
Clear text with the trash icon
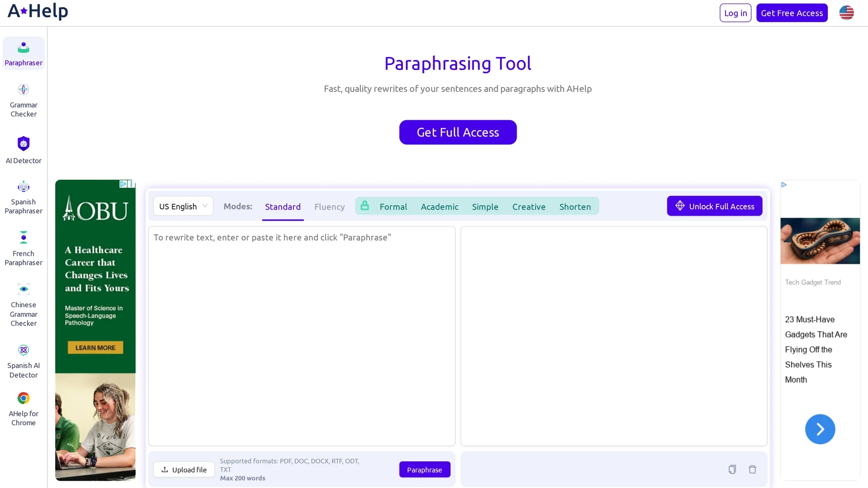[752, 469]
